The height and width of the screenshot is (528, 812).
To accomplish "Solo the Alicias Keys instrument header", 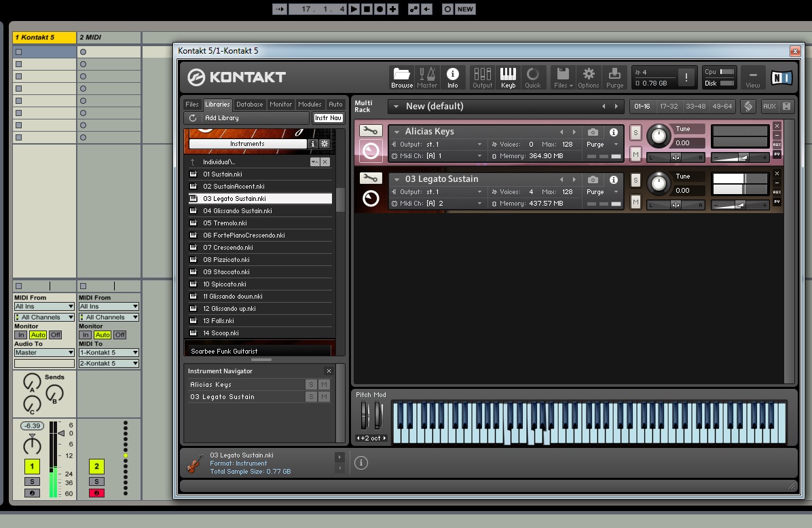I will point(635,132).
